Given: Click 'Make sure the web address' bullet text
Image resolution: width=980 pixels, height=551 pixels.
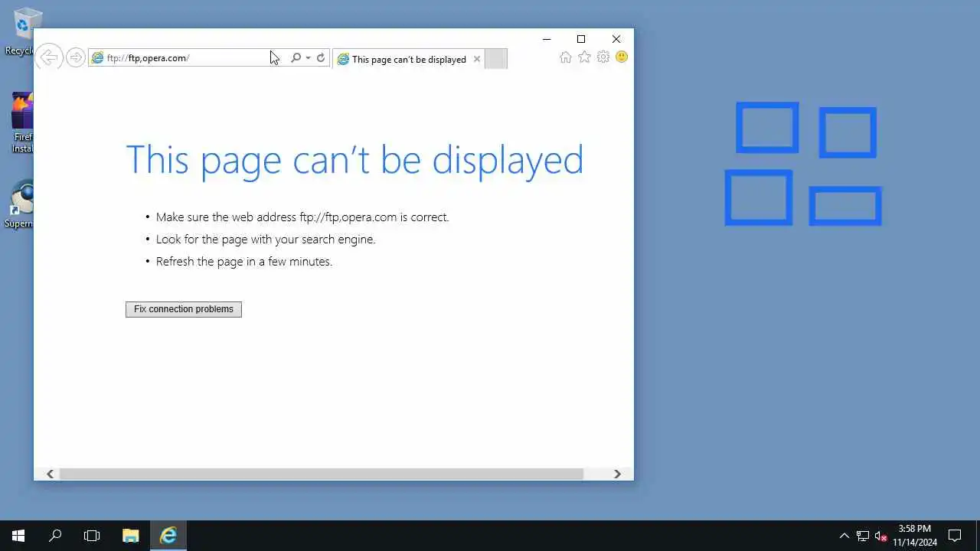Looking at the screenshot, I should pos(302,217).
